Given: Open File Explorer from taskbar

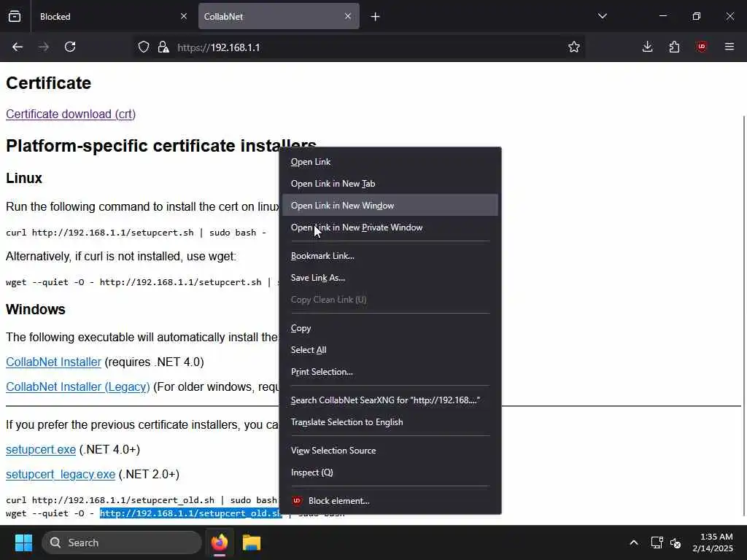Looking at the screenshot, I should tap(252, 542).
